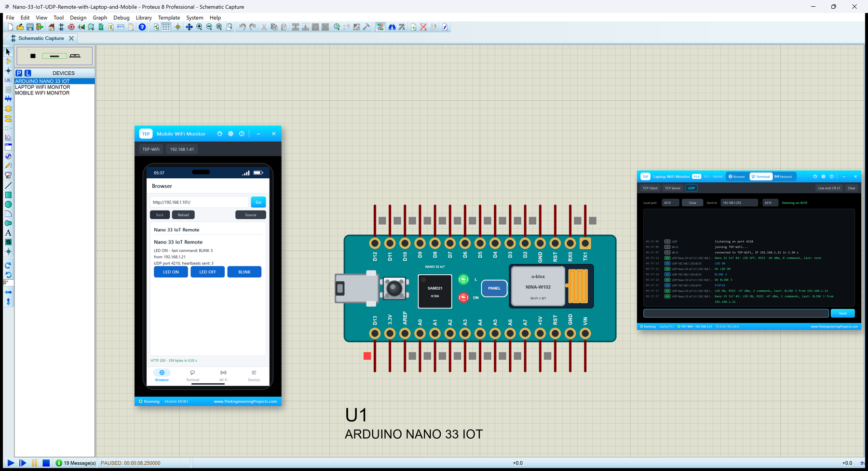The image size is (868, 471).
Task: Open Line end CR LF selector
Action: [x=829, y=188]
